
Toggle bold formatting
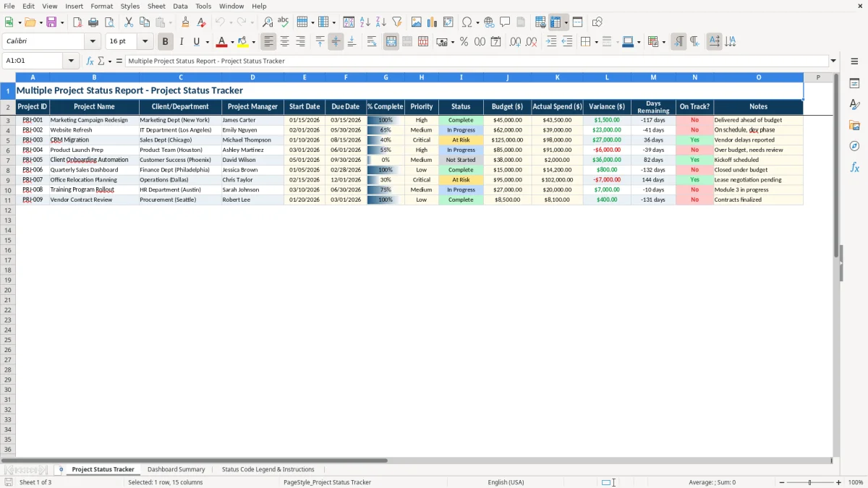click(x=165, y=42)
